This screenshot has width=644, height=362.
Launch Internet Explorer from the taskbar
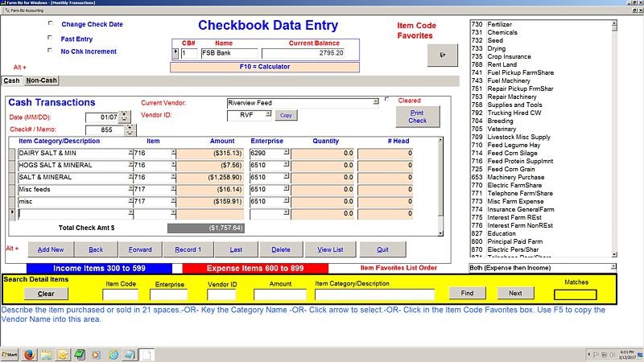point(113,354)
